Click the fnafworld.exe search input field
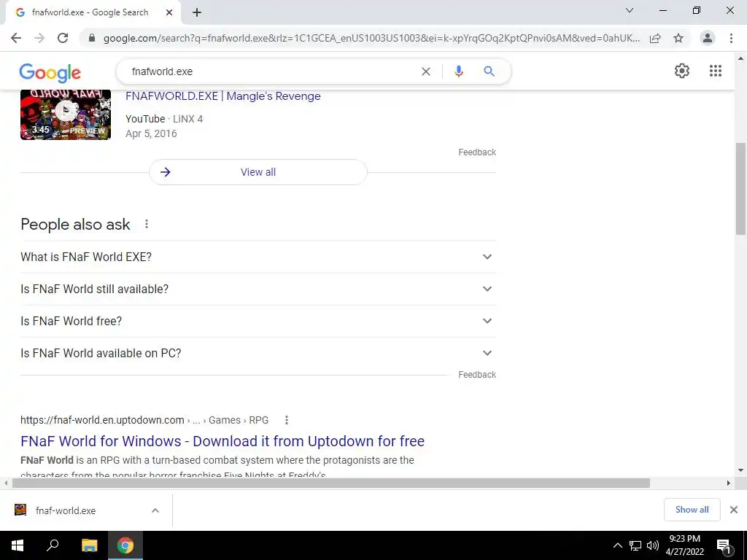The image size is (747, 560). pyautogui.click(x=271, y=71)
